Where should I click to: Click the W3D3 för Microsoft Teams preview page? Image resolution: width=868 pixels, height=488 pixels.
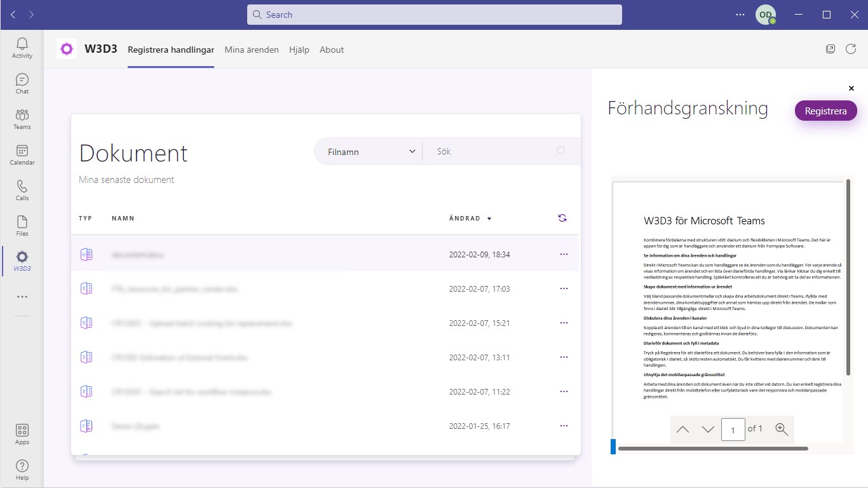pos(728,311)
